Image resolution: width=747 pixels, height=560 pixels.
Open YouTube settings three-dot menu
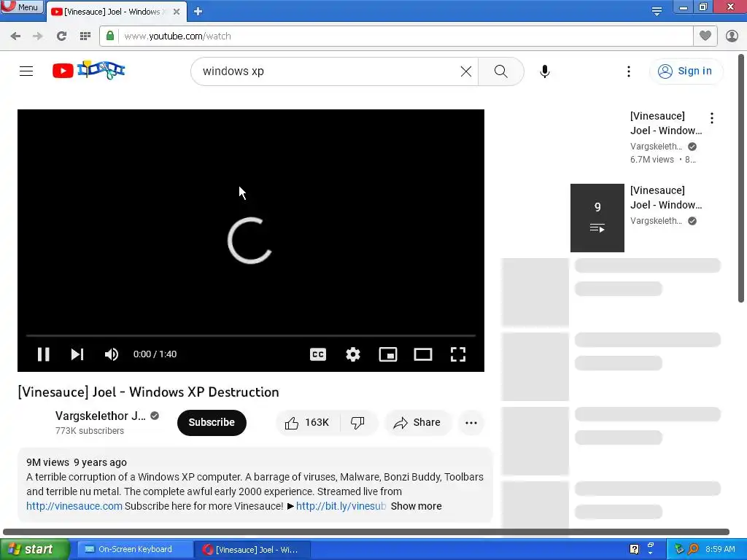click(x=629, y=71)
